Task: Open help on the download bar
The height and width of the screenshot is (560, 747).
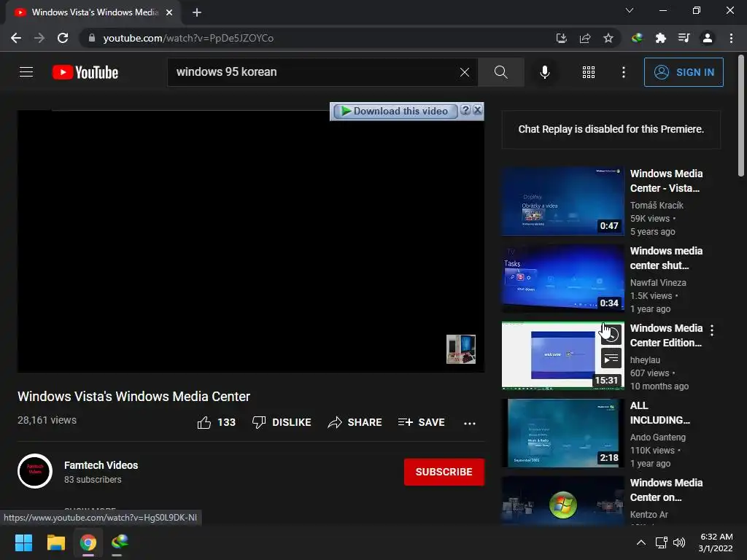Action: pyautogui.click(x=465, y=111)
